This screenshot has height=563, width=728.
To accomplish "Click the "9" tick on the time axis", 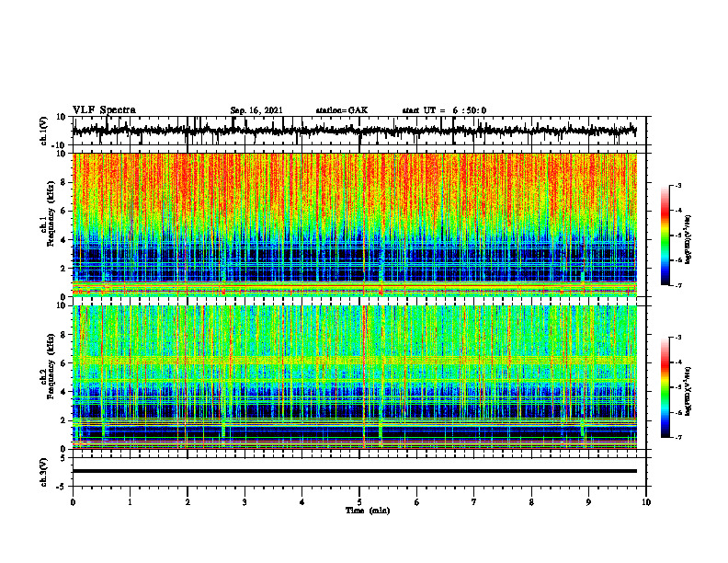I will pyautogui.click(x=588, y=502).
